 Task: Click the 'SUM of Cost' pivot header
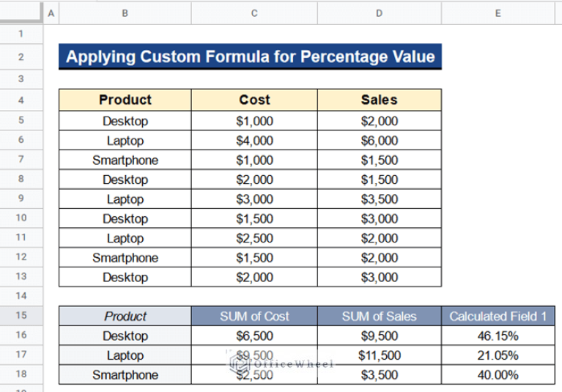(x=254, y=316)
